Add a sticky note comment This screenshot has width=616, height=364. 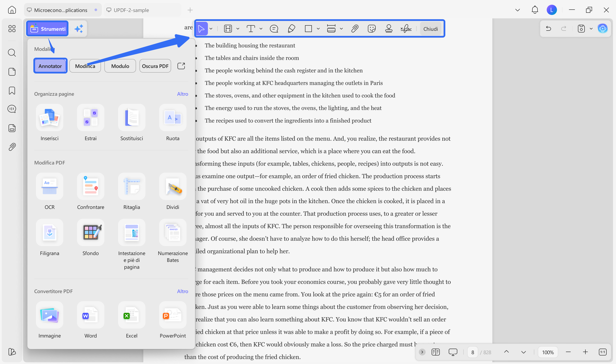[x=274, y=29]
